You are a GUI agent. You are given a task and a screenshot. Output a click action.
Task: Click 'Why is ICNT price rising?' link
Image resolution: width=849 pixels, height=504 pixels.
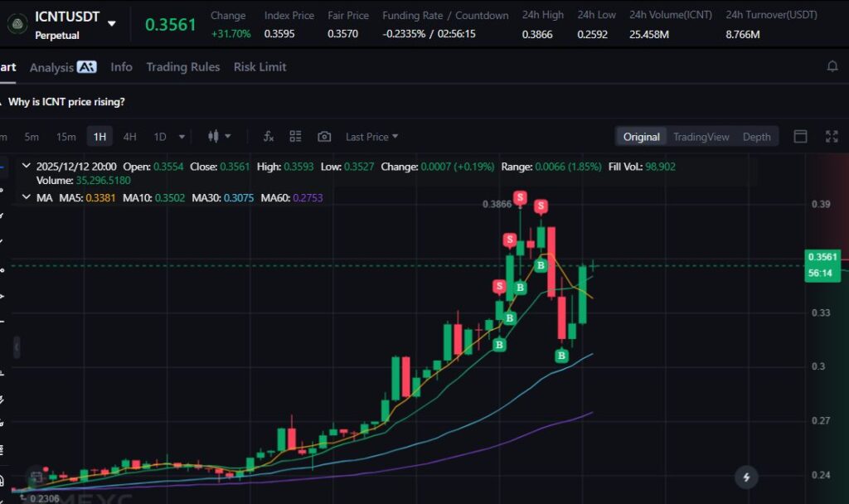[x=66, y=102]
